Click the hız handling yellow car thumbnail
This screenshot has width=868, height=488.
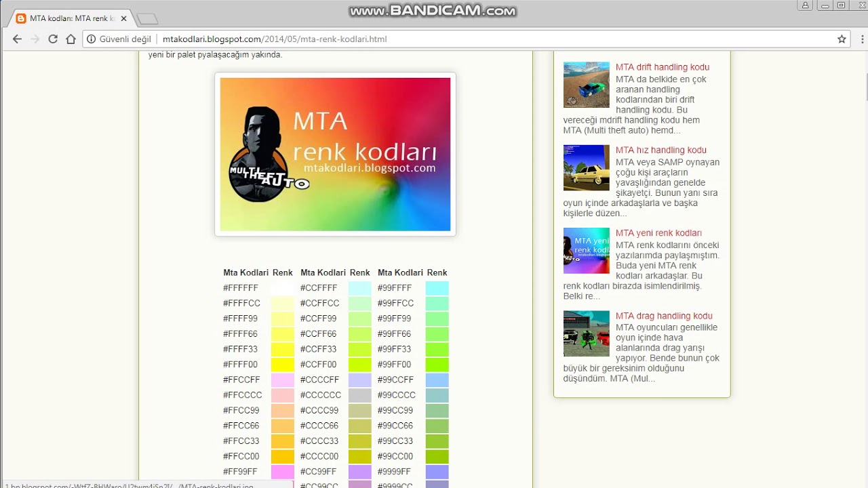click(586, 167)
